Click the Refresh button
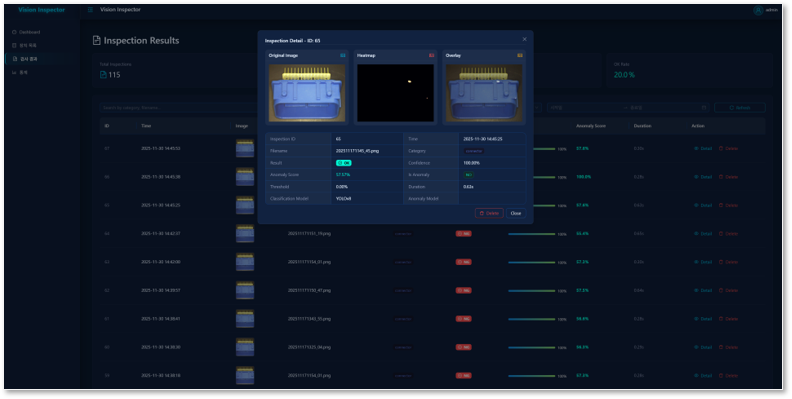This screenshot has width=792, height=399. (739, 108)
